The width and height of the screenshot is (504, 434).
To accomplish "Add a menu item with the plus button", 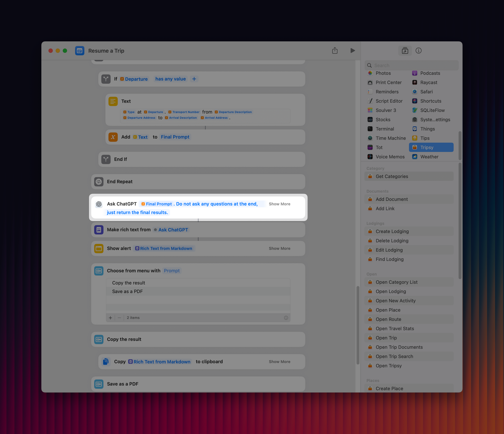I will coord(110,318).
